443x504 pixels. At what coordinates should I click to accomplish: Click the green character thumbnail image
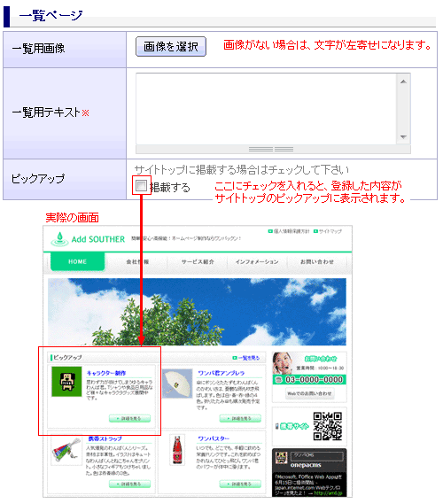(x=66, y=382)
